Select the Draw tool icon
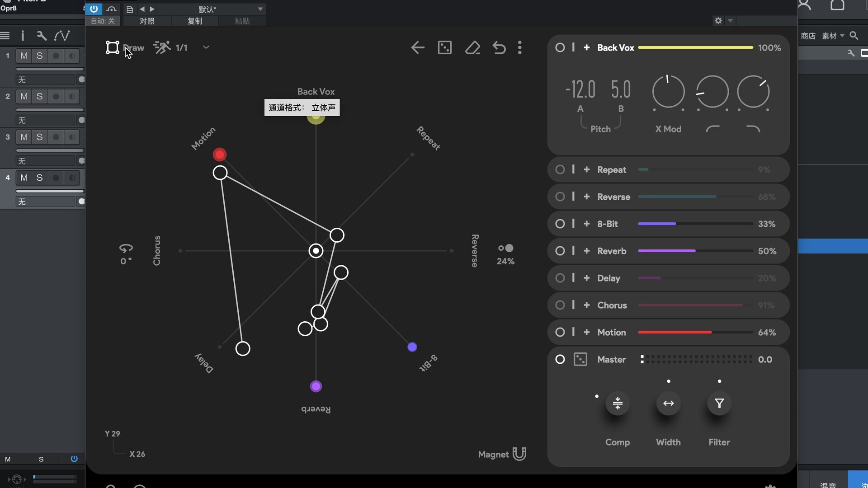The height and width of the screenshot is (488, 868). [x=112, y=47]
